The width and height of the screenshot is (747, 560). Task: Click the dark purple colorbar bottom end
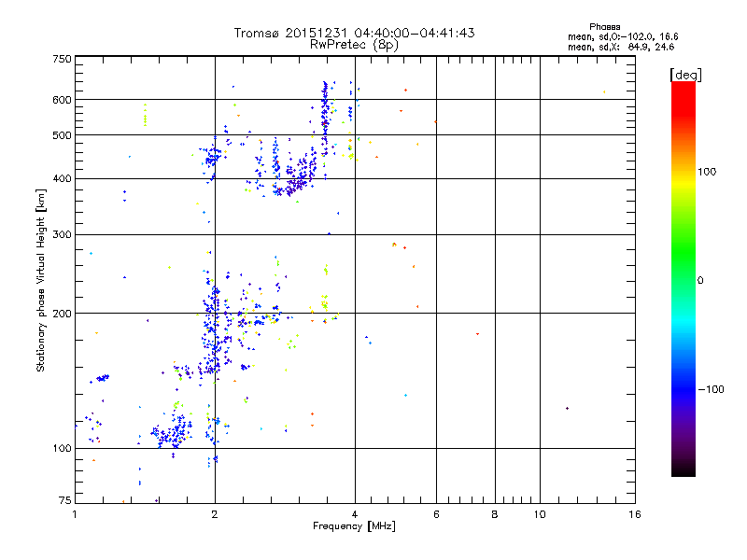pos(684,464)
